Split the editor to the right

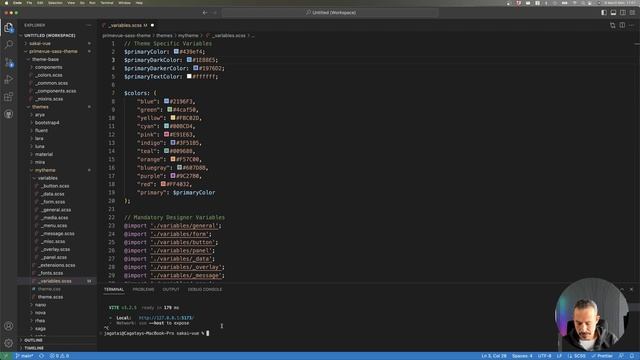click(x=622, y=25)
